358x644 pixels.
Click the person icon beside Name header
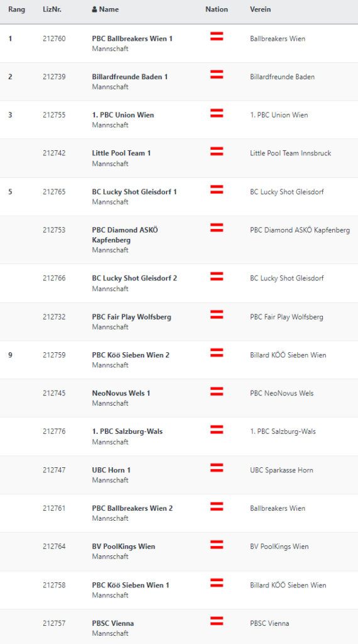pyautogui.click(x=94, y=9)
